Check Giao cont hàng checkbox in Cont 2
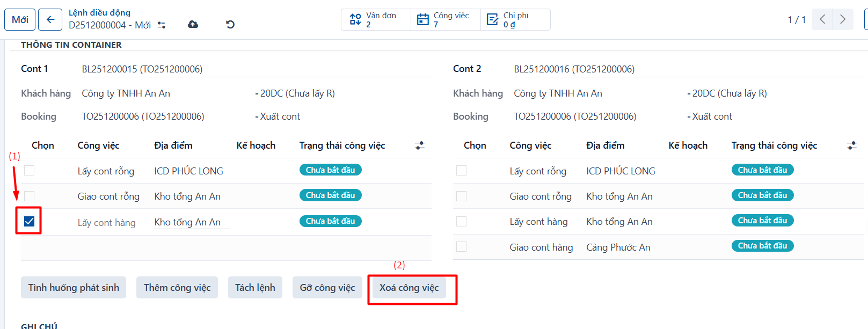Viewport: 868px width, 329px height. 461,246
